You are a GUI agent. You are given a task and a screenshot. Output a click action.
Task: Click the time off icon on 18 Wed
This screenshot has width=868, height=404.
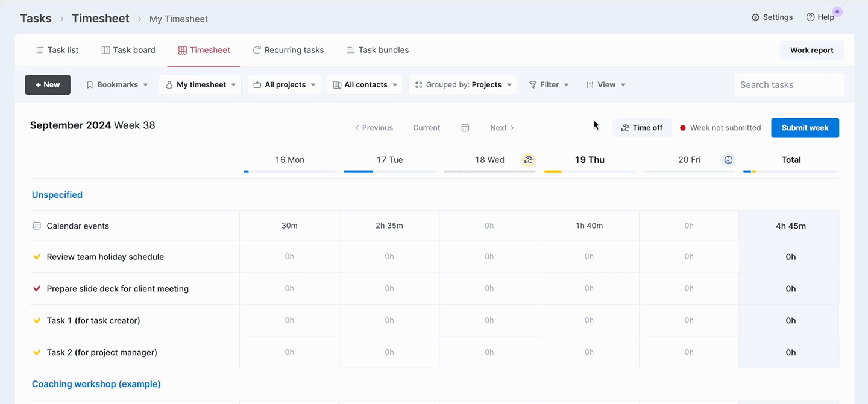coord(529,160)
